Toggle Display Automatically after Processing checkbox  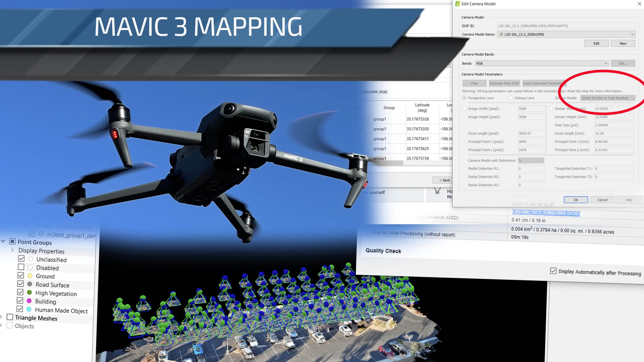[553, 271]
